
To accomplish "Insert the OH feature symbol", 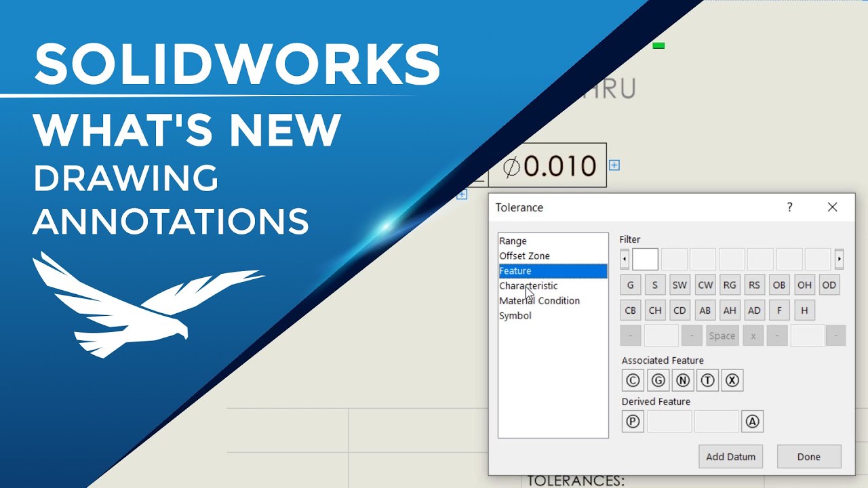I will point(804,285).
